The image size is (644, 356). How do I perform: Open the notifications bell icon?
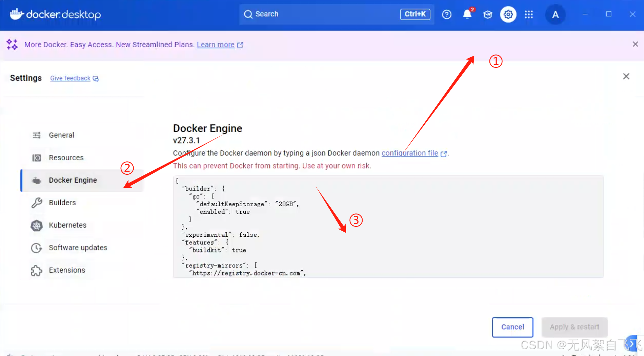tap(467, 14)
